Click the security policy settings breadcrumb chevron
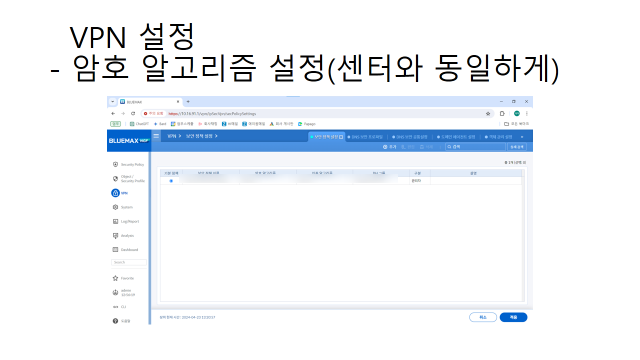The height and width of the screenshot is (360, 640). point(216,136)
